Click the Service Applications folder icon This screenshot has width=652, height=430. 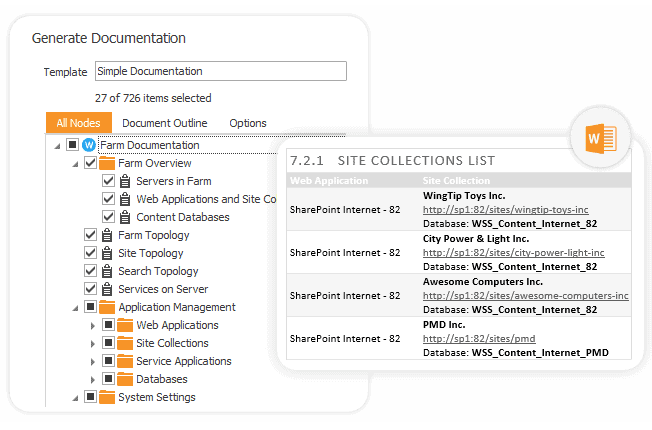point(125,362)
